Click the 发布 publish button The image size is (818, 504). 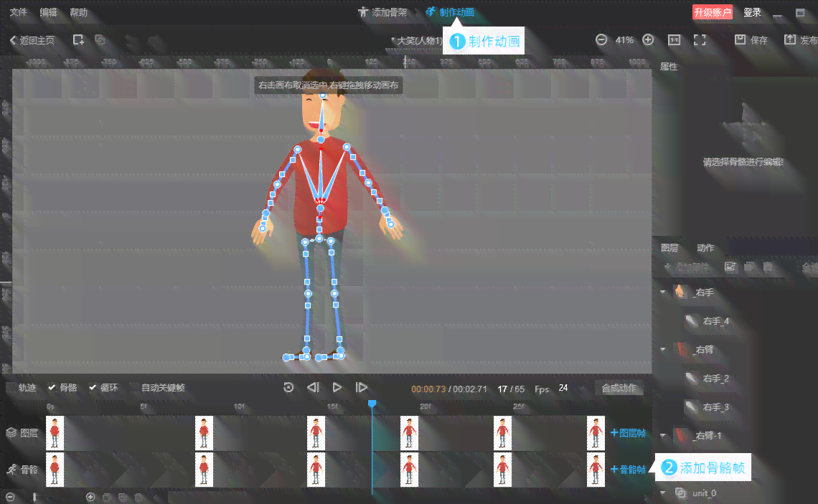pyautogui.click(x=801, y=40)
